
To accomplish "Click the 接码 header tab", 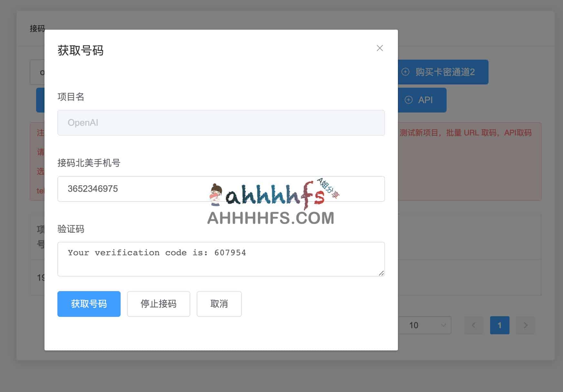I will pyautogui.click(x=37, y=29).
